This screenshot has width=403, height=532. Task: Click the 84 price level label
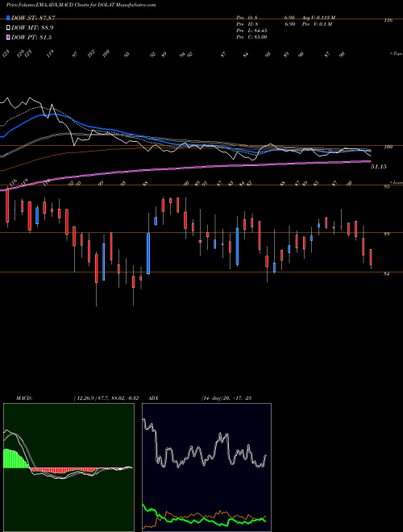(386, 274)
